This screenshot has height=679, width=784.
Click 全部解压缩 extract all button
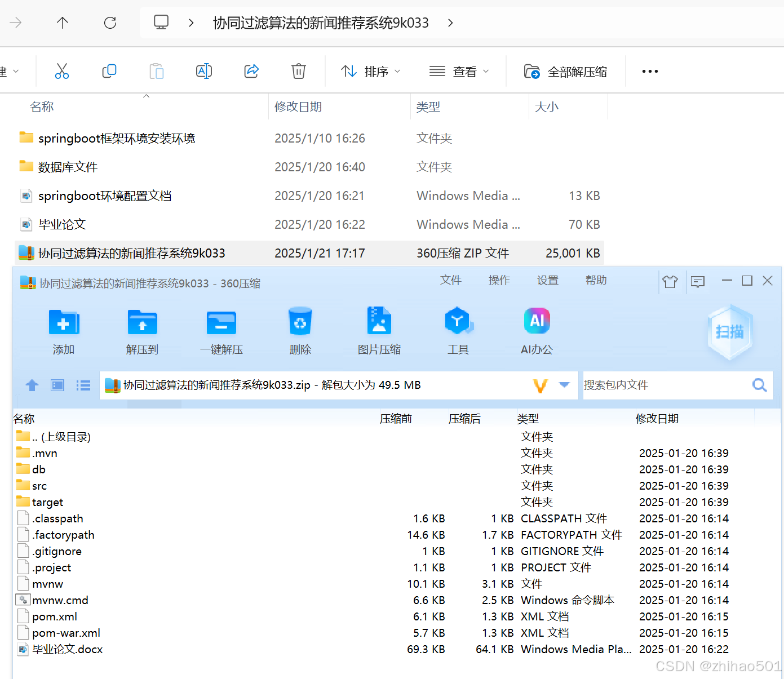pos(566,72)
